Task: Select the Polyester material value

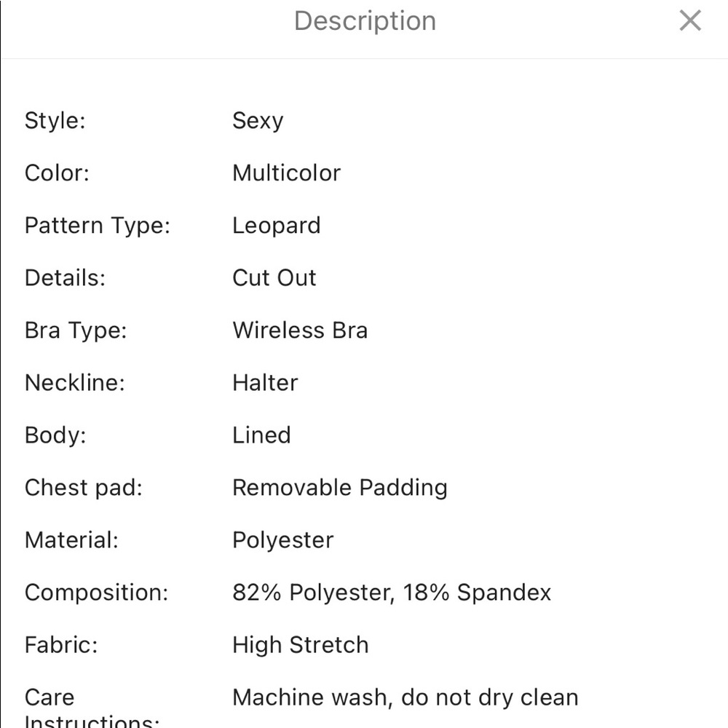Action: point(282,540)
